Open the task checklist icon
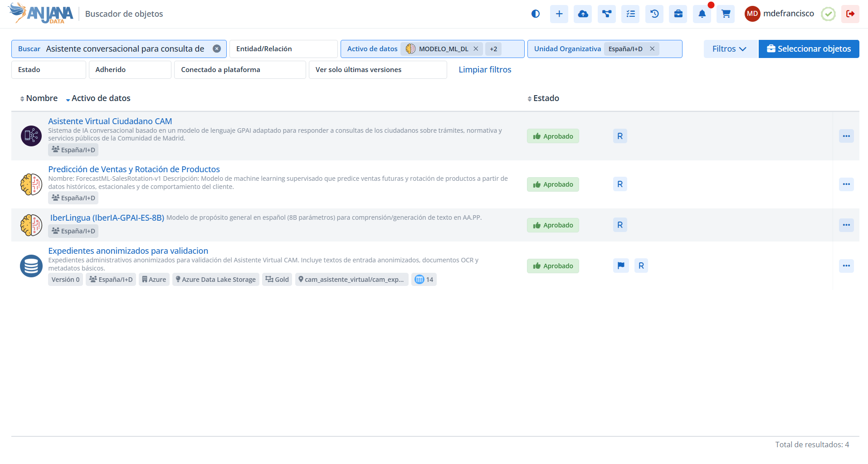The image size is (868, 464). point(630,14)
